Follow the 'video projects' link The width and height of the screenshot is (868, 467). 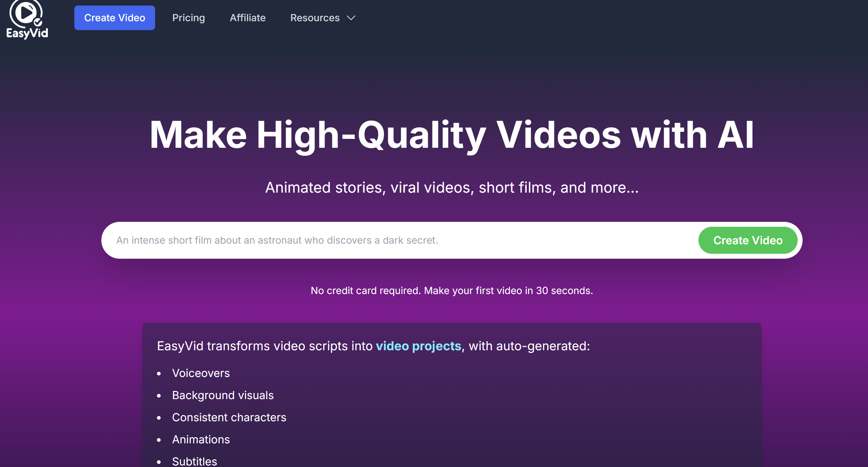pyautogui.click(x=418, y=346)
